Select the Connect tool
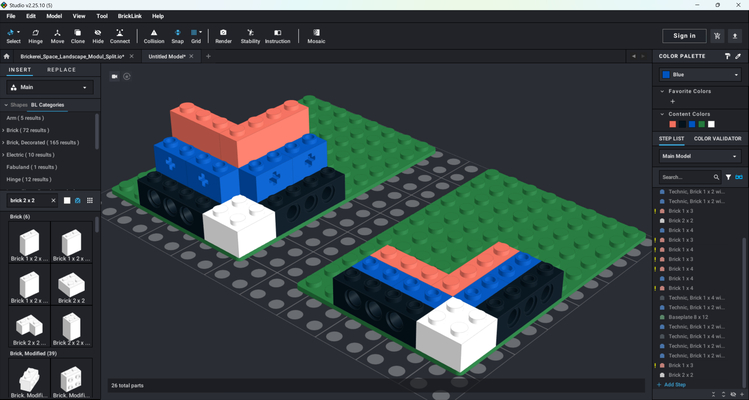The height and width of the screenshot is (400, 749). pos(119,36)
